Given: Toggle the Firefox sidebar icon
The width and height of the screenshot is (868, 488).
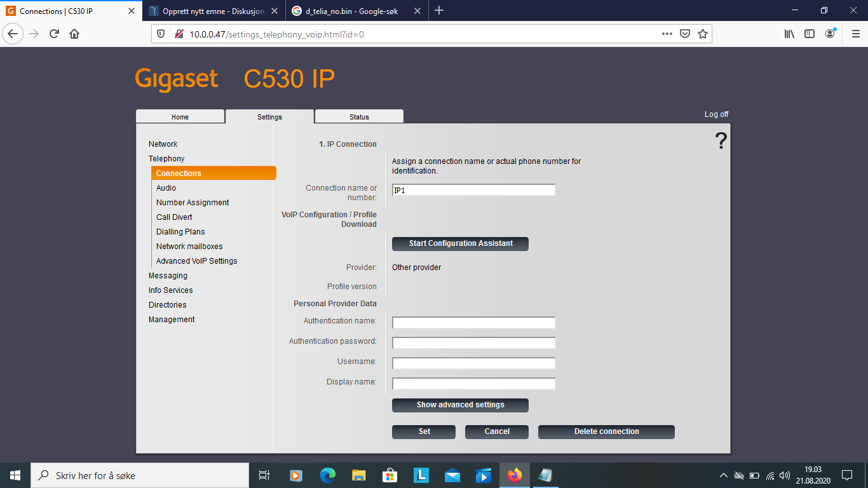Looking at the screenshot, I should tap(810, 34).
